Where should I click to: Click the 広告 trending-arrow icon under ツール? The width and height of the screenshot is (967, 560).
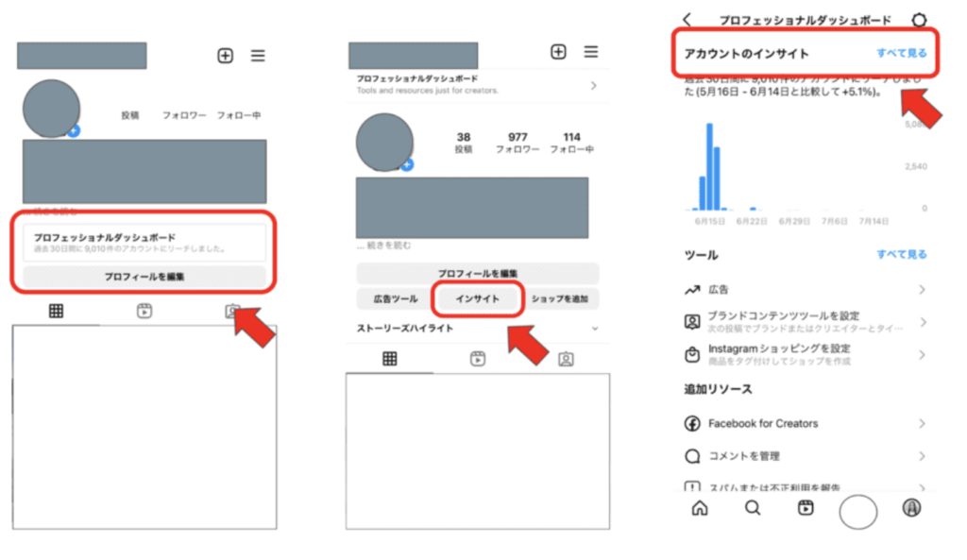(x=692, y=289)
